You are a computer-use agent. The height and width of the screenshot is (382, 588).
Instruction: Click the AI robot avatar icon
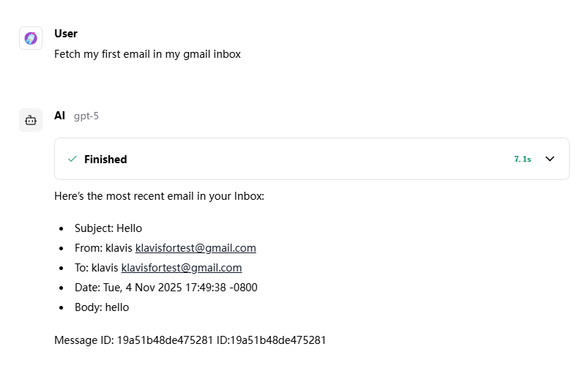coord(31,120)
